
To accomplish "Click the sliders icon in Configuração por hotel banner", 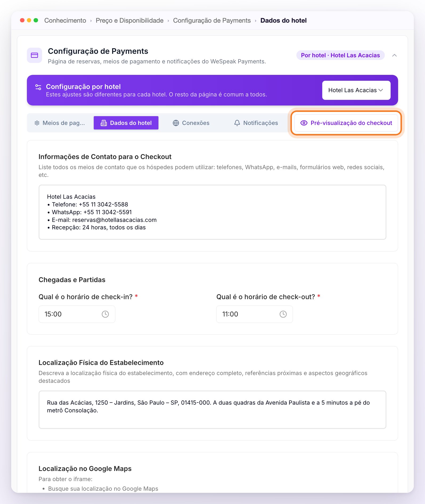I will click(x=38, y=87).
